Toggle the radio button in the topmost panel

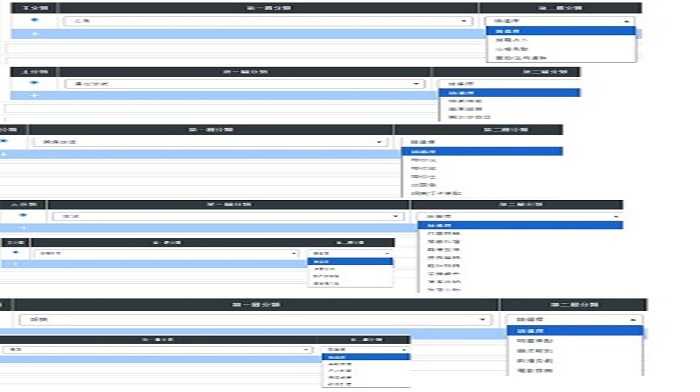[x=34, y=20]
